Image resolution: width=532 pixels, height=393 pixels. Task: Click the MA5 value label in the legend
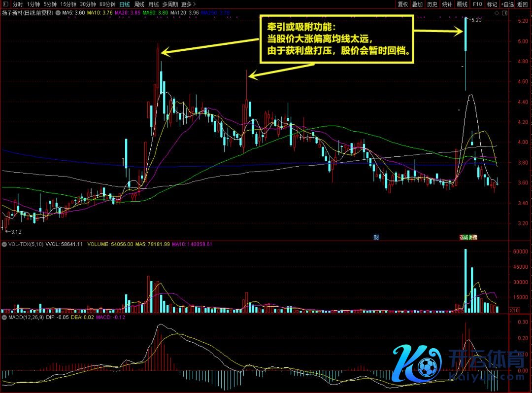pos(73,13)
